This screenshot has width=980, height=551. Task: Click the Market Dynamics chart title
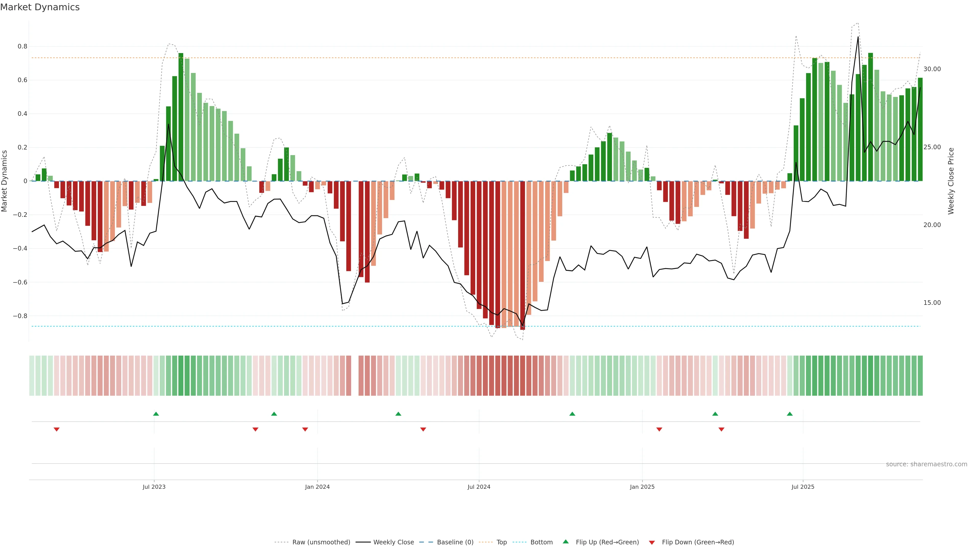click(40, 7)
